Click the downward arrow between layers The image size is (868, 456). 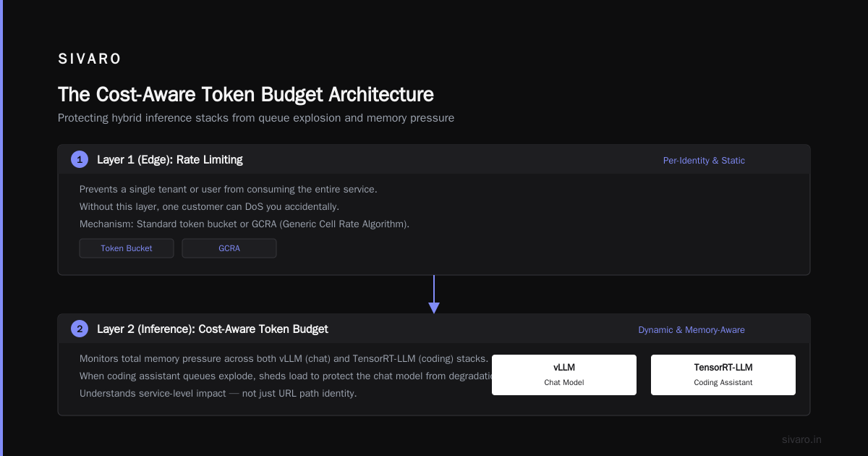(x=434, y=295)
